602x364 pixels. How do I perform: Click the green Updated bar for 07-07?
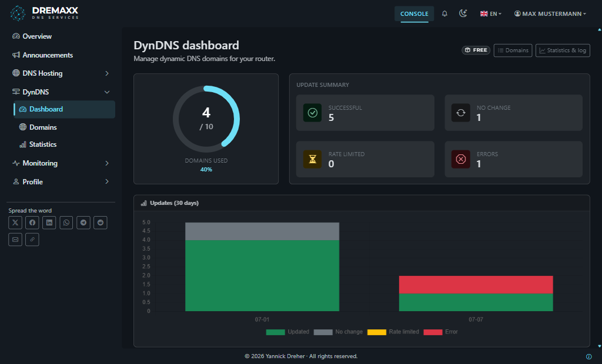point(476,302)
